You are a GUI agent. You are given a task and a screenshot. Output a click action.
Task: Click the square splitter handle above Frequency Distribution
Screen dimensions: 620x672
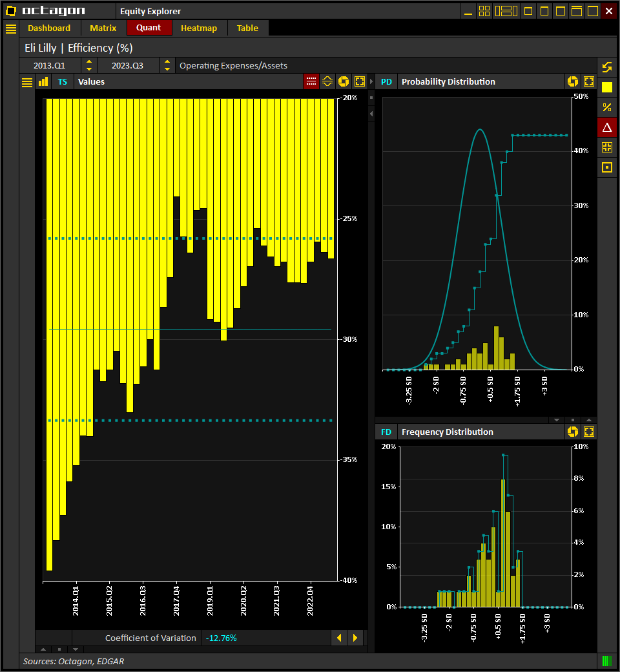(x=573, y=420)
